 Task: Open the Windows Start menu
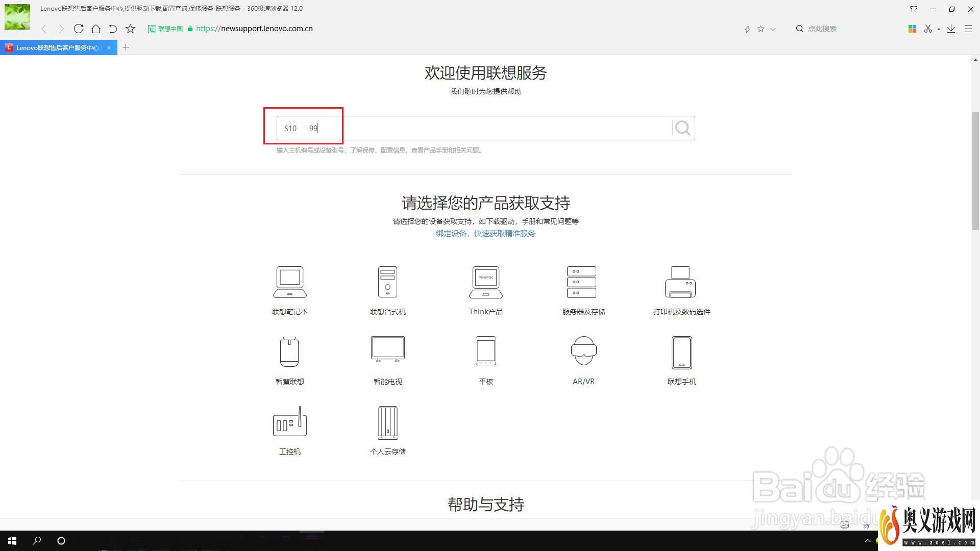point(12,541)
